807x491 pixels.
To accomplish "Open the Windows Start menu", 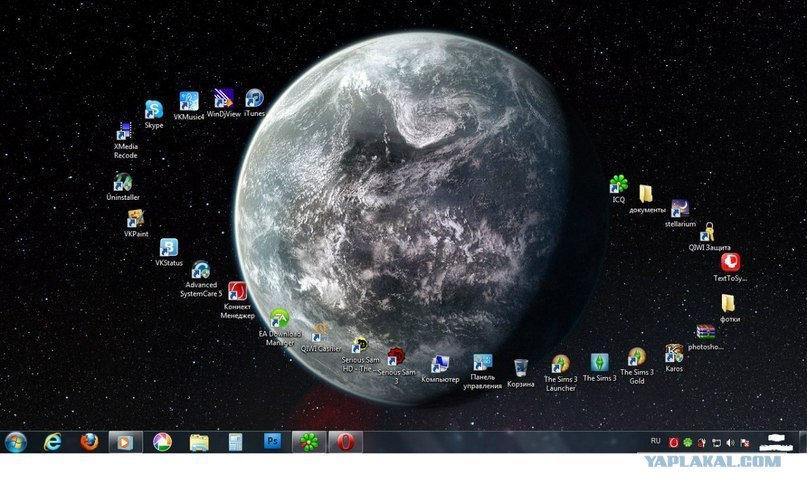I will tap(17, 442).
